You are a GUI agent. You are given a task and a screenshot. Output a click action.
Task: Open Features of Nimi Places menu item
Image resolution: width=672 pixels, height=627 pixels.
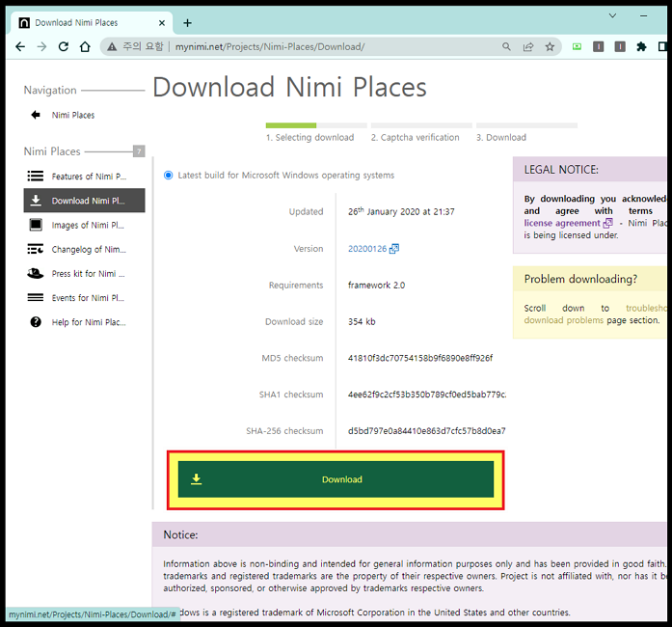[x=85, y=177]
